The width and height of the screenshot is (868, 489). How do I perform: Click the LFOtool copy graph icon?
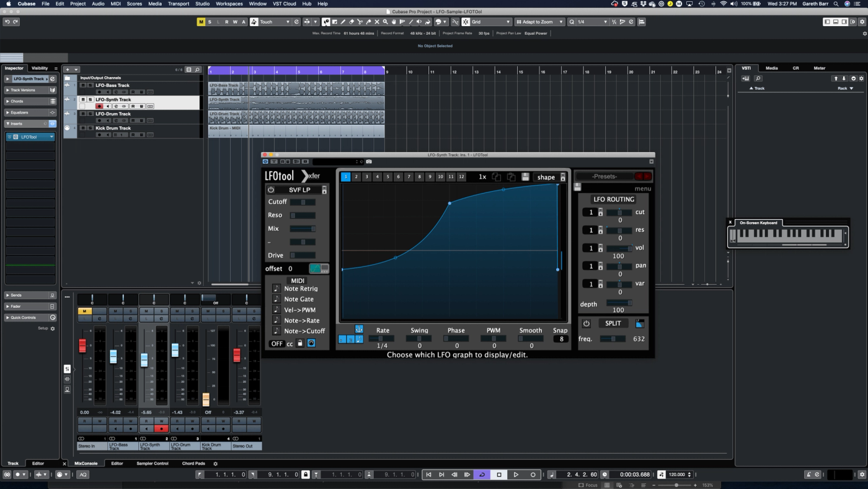(x=496, y=177)
